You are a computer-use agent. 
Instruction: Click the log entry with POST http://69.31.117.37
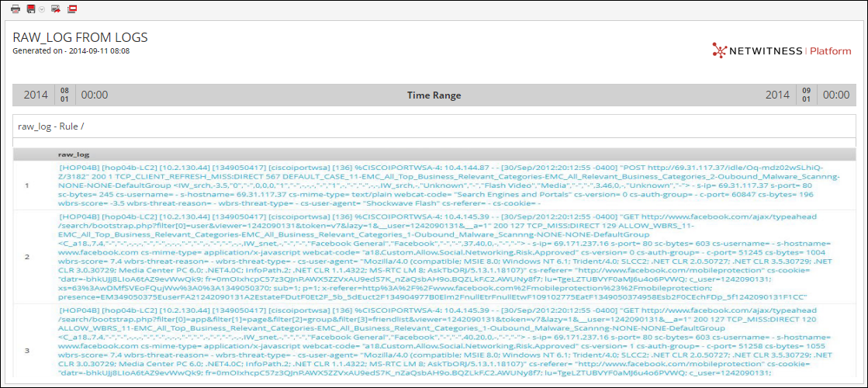tap(449, 185)
